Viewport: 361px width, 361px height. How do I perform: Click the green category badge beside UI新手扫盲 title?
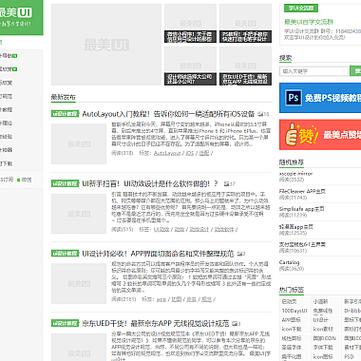(65, 183)
